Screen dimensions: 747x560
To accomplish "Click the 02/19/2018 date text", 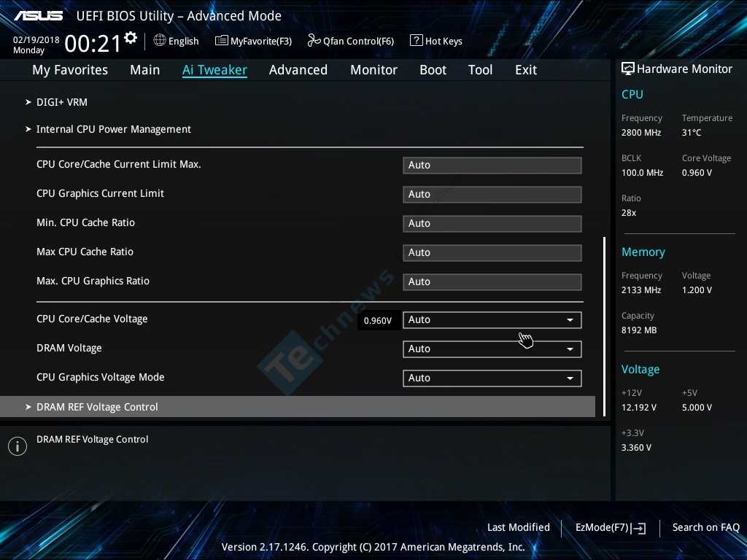I will [x=36, y=40].
